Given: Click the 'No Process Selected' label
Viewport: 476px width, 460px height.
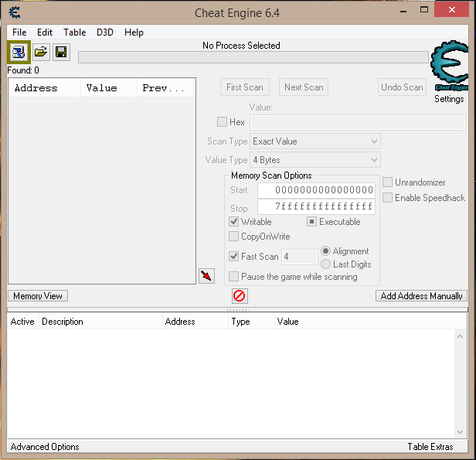Looking at the screenshot, I should pos(241,46).
